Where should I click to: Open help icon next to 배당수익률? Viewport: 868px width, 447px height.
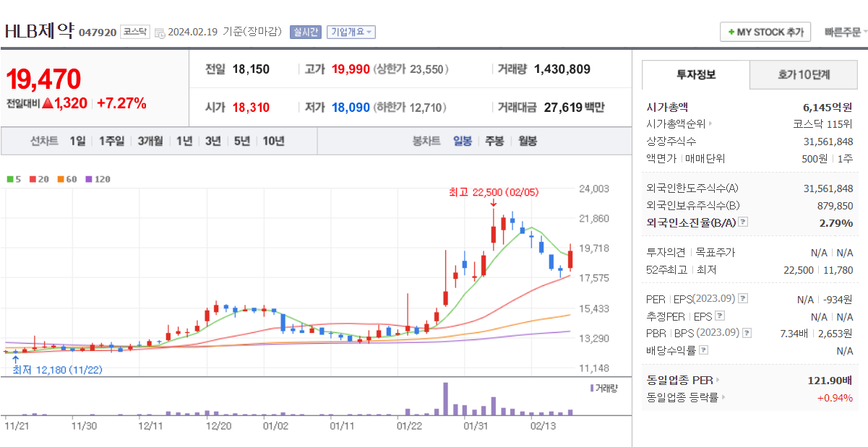pos(704,350)
